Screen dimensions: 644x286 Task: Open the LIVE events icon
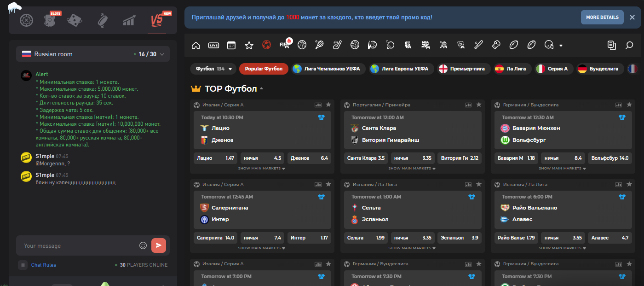[x=213, y=45]
